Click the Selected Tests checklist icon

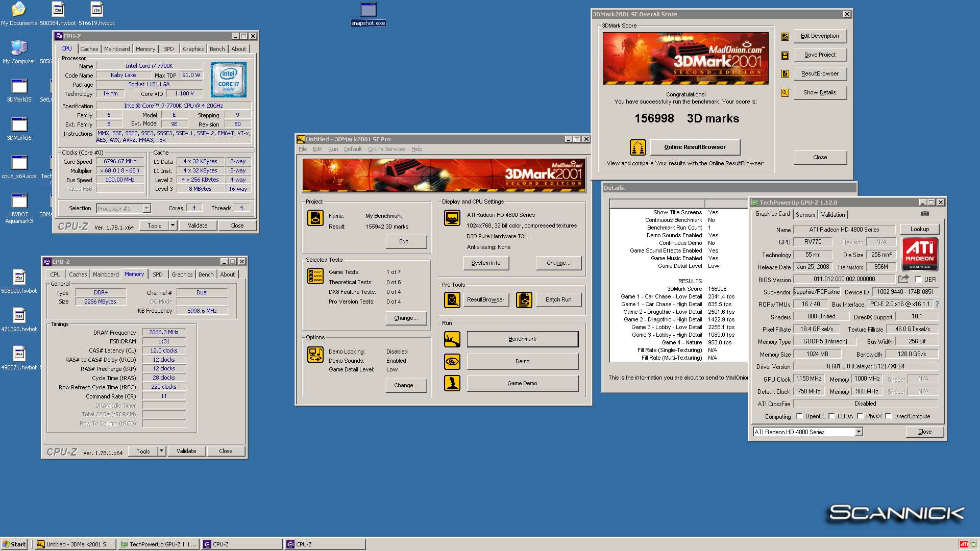pyautogui.click(x=315, y=276)
